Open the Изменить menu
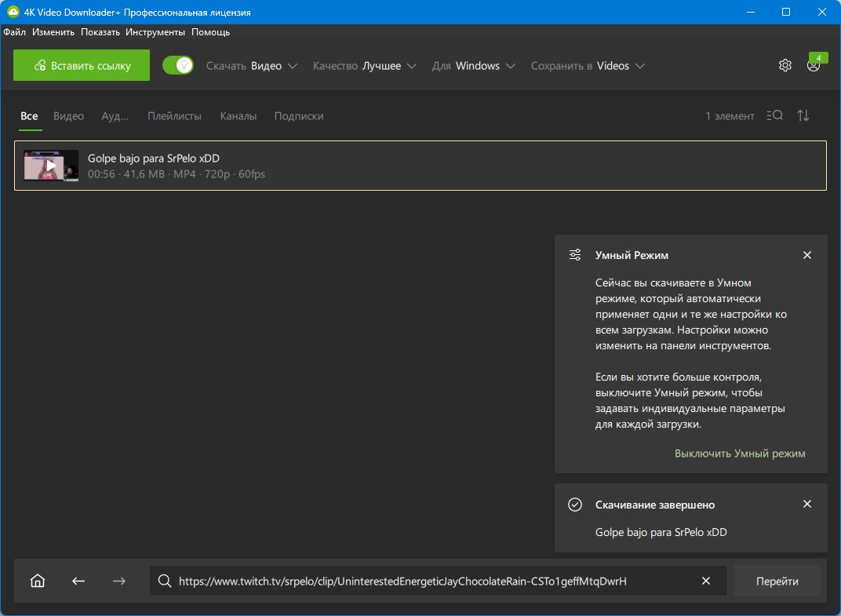This screenshot has width=841, height=616. point(53,32)
